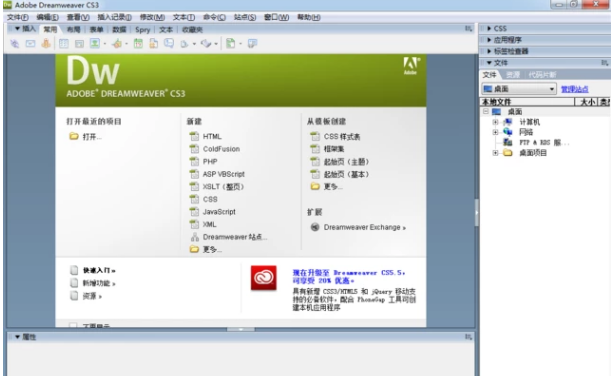Image resolution: width=611 pixels, height=376 pixels.
Task: Expand the 标签检查器 panel group
Action: point(489,51)
